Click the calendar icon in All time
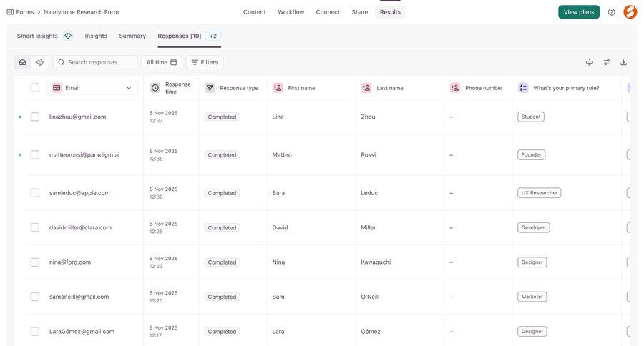 pos(174,62)
